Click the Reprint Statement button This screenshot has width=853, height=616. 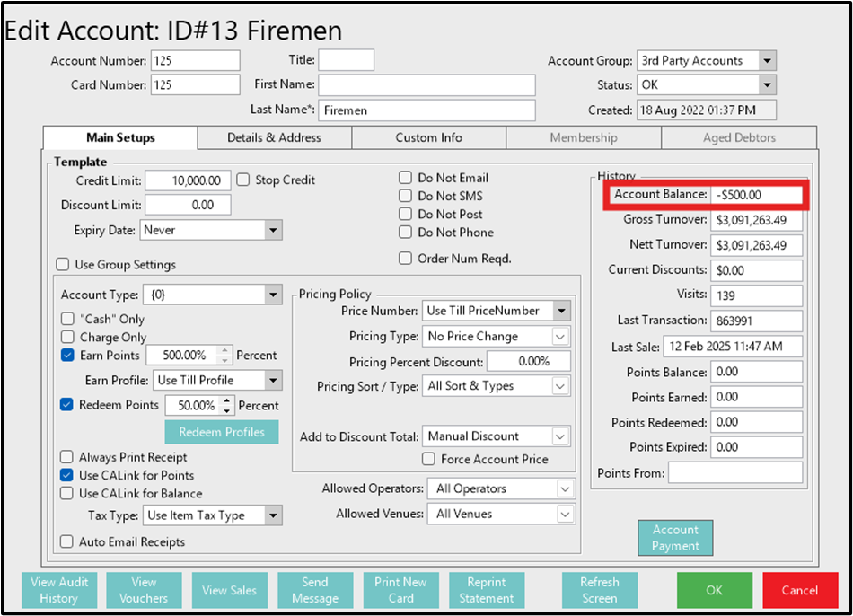pos(487,590)
